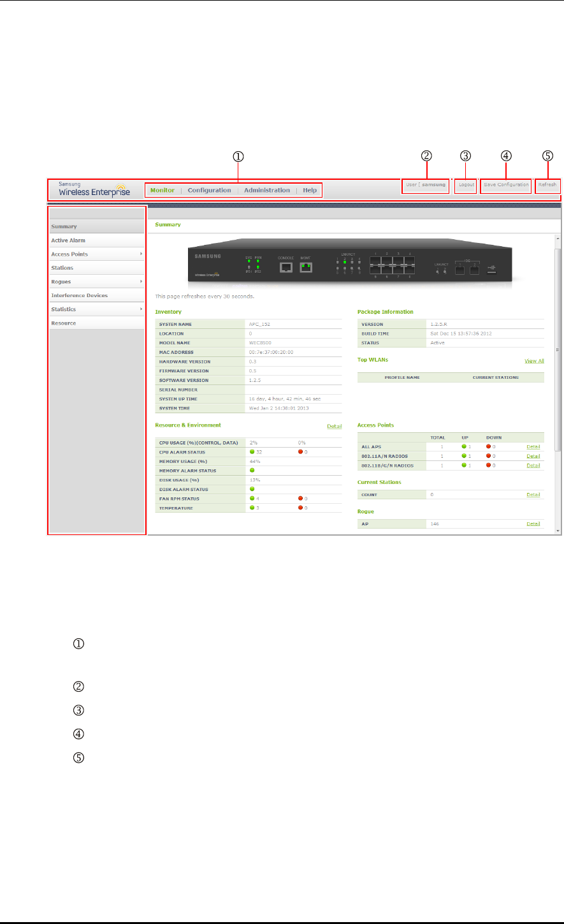This screenshot has width=564, height=924.
Task: Click the CURRENT STATIONS column header
Action: (x=495, y=378)
